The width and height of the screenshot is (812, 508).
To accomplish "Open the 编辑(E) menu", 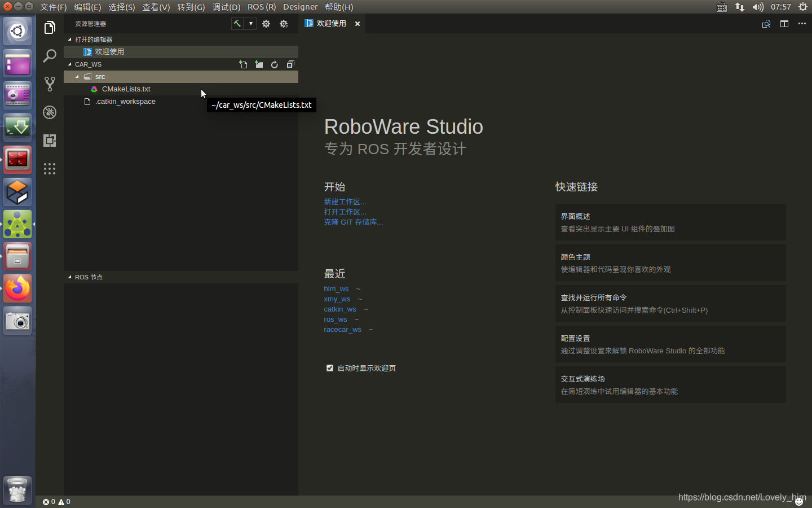I will 87,7.
